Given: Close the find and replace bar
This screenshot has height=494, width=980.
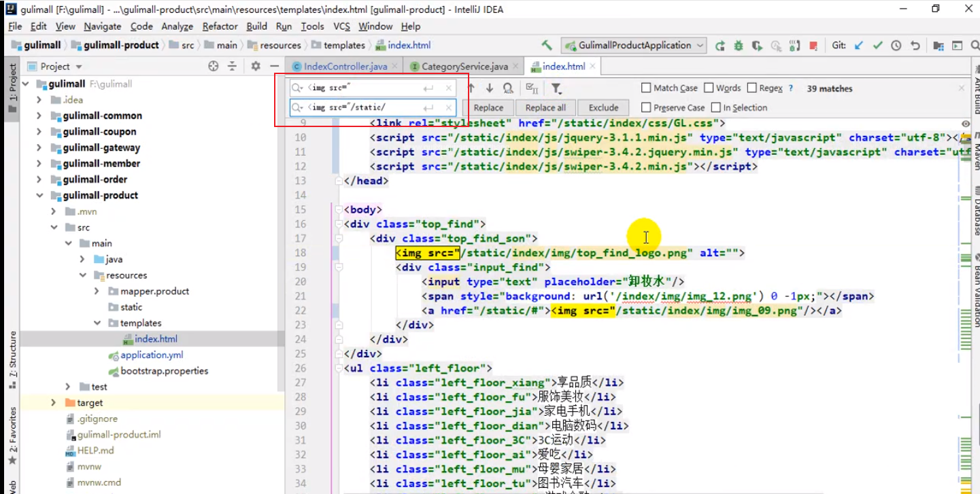Looking at the screenshot, I should click(962, 88).
